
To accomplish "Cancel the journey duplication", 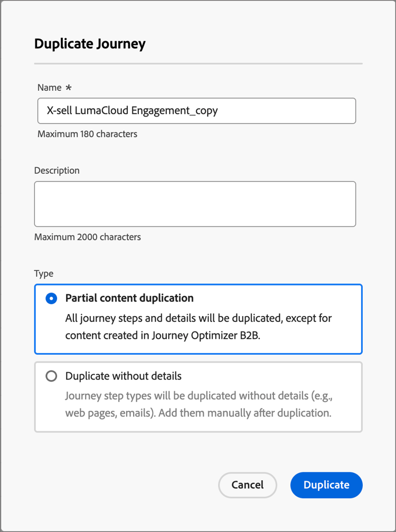I will click(247, 485).
